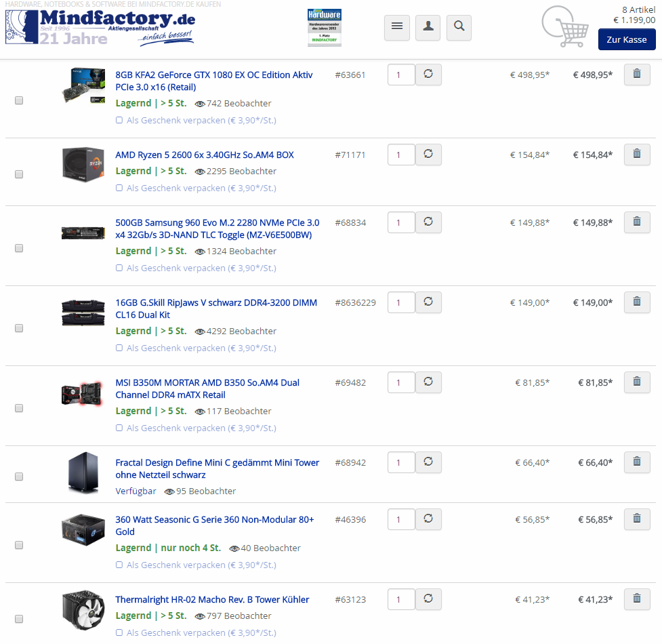
Task: Refresh quantity for the Seasonic power supply
Action: (428, 519)
